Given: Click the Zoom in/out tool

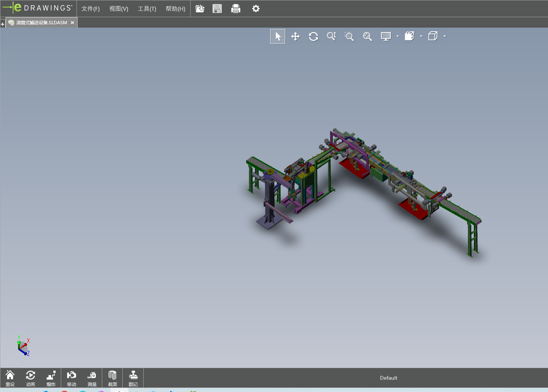Looking at the screenshot, I should [x=331, y=37].
